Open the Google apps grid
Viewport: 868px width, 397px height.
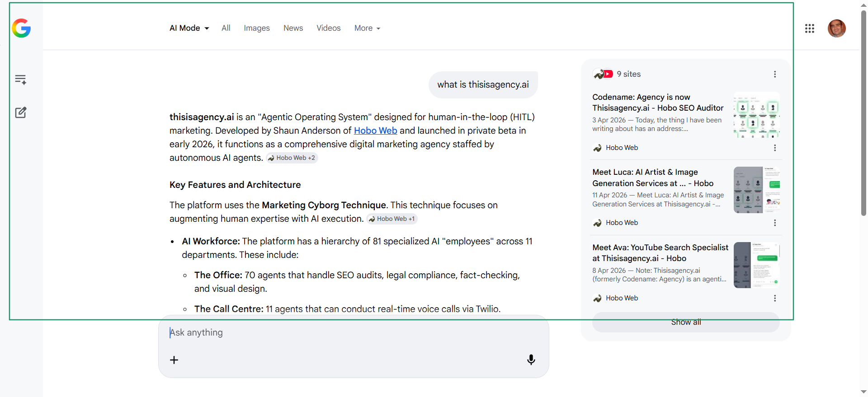pyautogui.click(x=809, y=28)
